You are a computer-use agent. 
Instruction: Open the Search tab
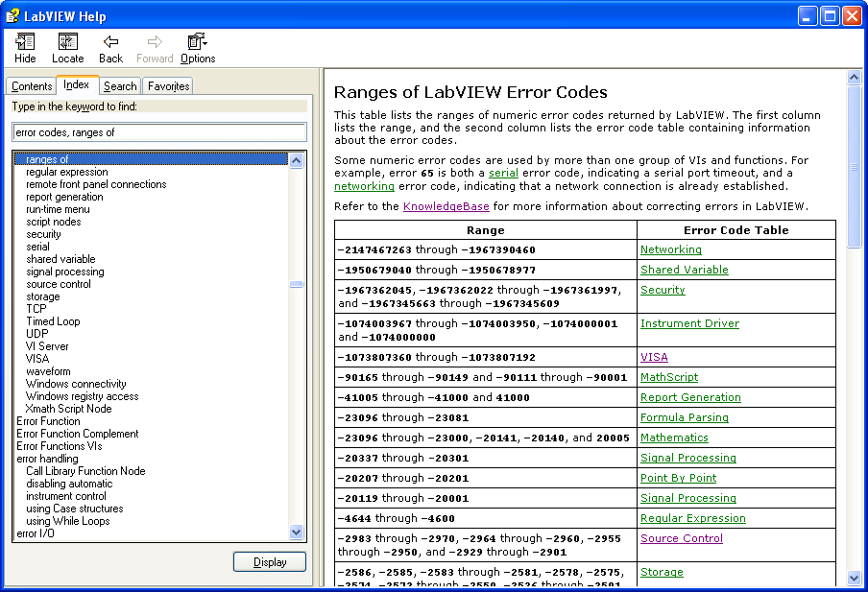tap(120, 86)
